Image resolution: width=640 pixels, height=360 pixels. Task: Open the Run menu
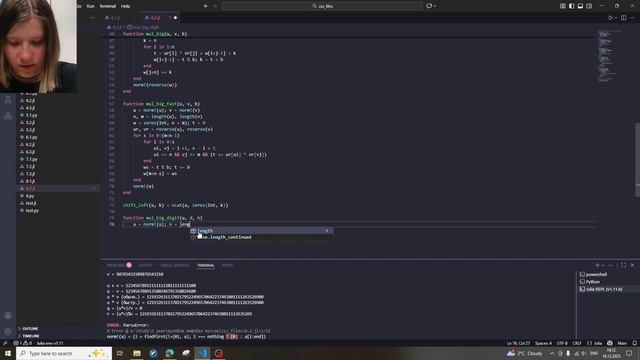tap(91, 6)
